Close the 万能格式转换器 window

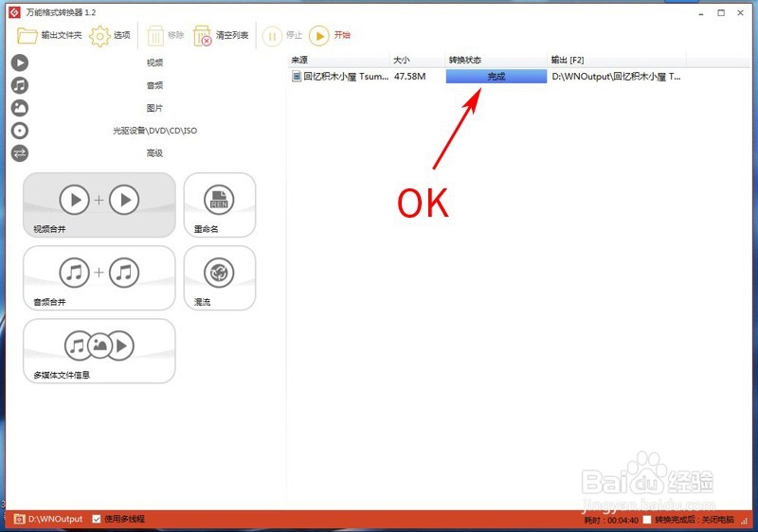(740, 13)
